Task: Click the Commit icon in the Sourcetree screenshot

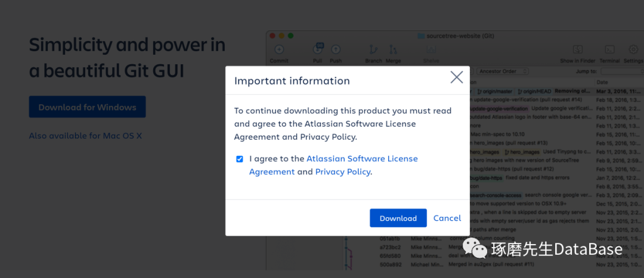Action: point(279,49)
